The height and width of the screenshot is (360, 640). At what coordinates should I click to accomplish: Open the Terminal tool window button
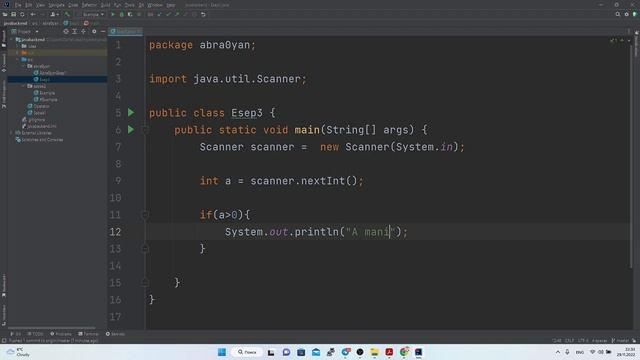[89, 334]
